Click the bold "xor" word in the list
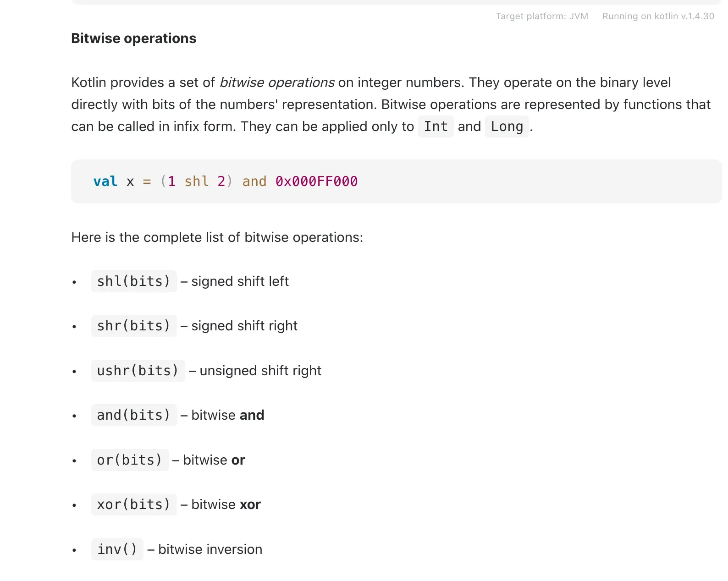The width and height of the screenshot is (728, 581). tap(250, 504)
